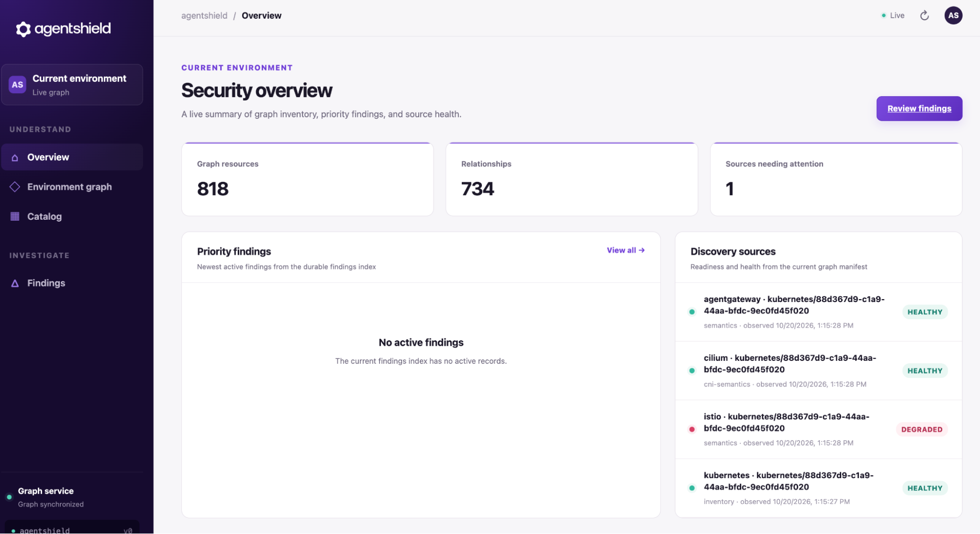This screenshot has height=534, width=980.
Task: Go to the Catalog section
Action: pyautogui.click(x=72, y=216)
